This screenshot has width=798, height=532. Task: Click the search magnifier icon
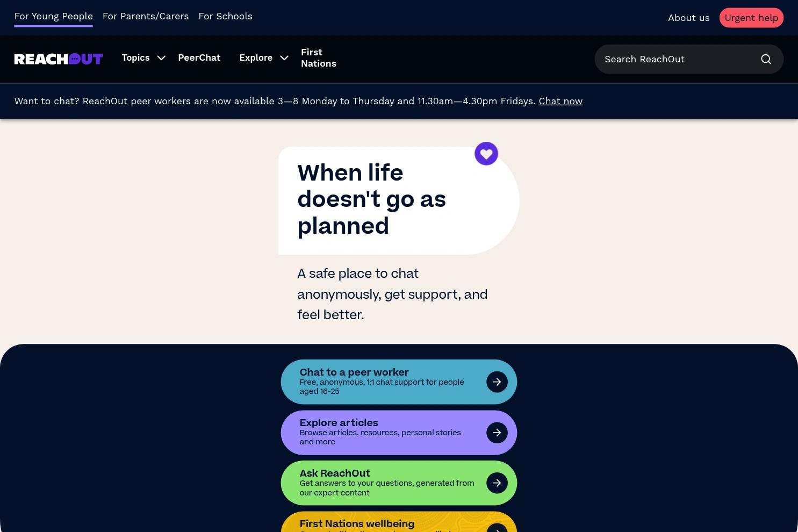click(766, 59)
